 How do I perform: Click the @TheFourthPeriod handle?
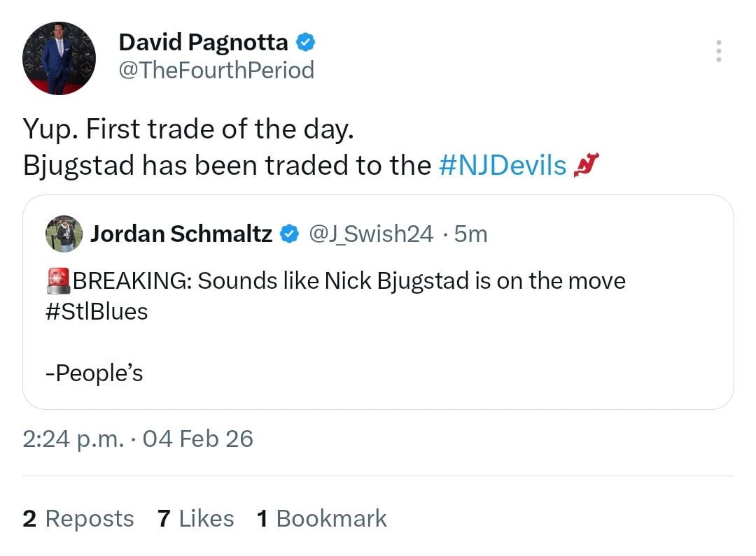click(217, 70)
